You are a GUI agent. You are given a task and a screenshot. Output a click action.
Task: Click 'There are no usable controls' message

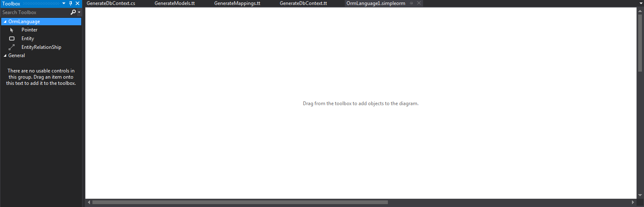(41, 77)
